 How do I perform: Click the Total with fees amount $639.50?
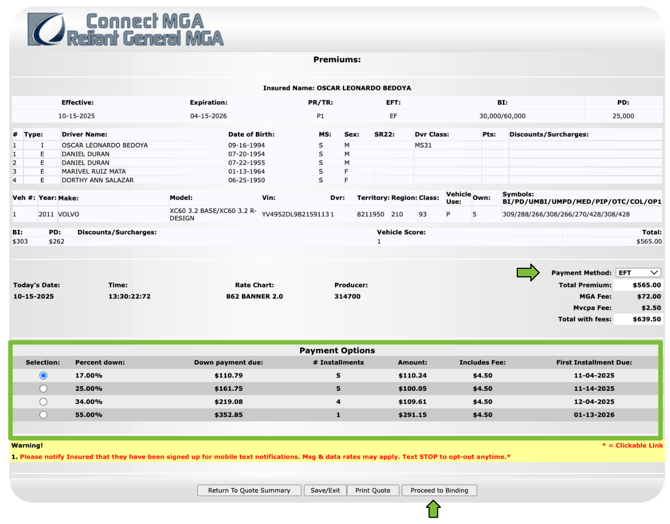point(646,319)
